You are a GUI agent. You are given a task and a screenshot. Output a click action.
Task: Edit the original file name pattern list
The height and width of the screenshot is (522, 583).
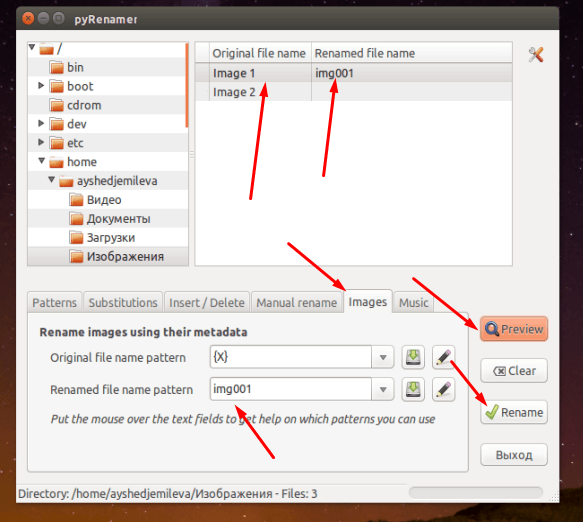pos(443,357)
